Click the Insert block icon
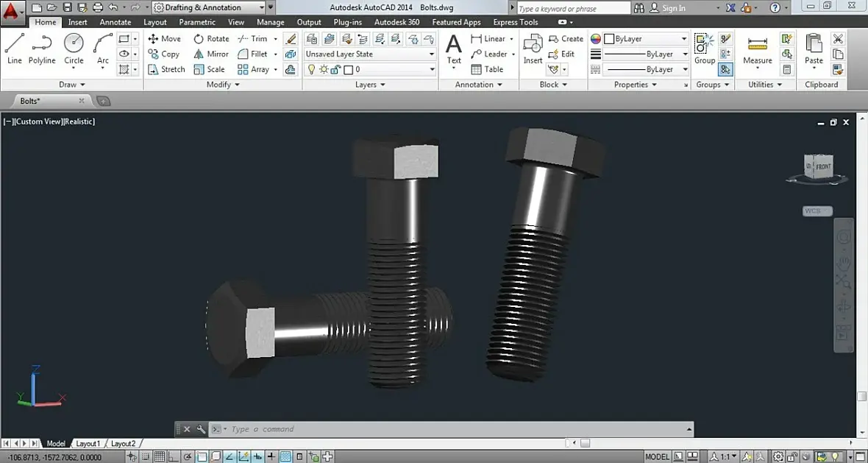 [533, 49]
